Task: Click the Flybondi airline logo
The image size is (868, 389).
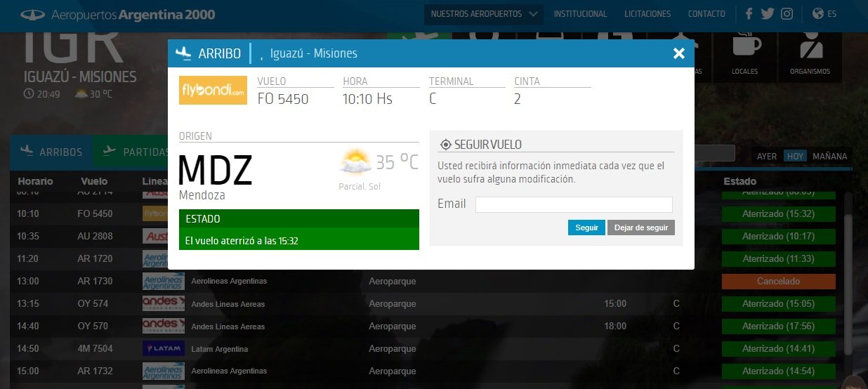Action: pos(213,91)
